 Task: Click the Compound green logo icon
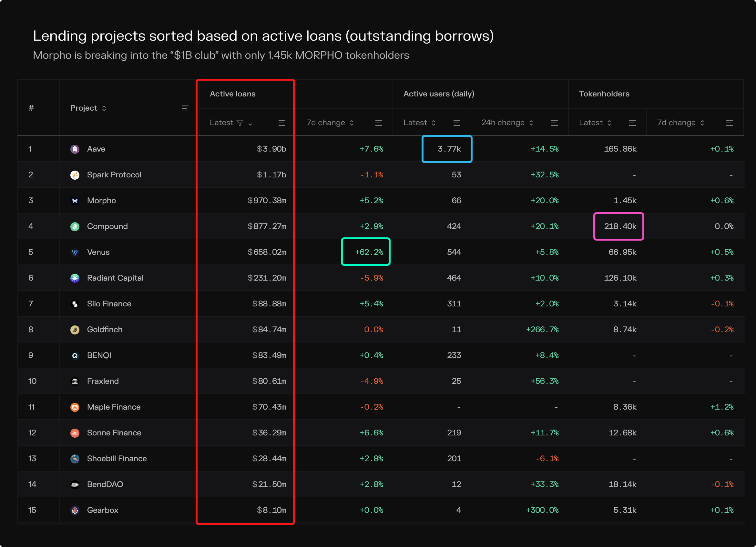tap(75, 226)
